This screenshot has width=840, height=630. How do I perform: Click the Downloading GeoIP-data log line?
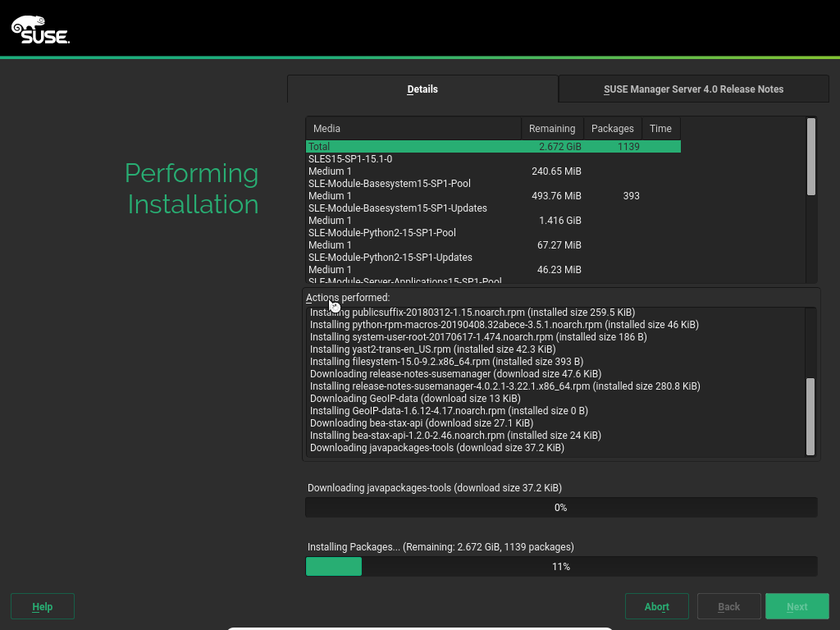click(x=415, y=399)
